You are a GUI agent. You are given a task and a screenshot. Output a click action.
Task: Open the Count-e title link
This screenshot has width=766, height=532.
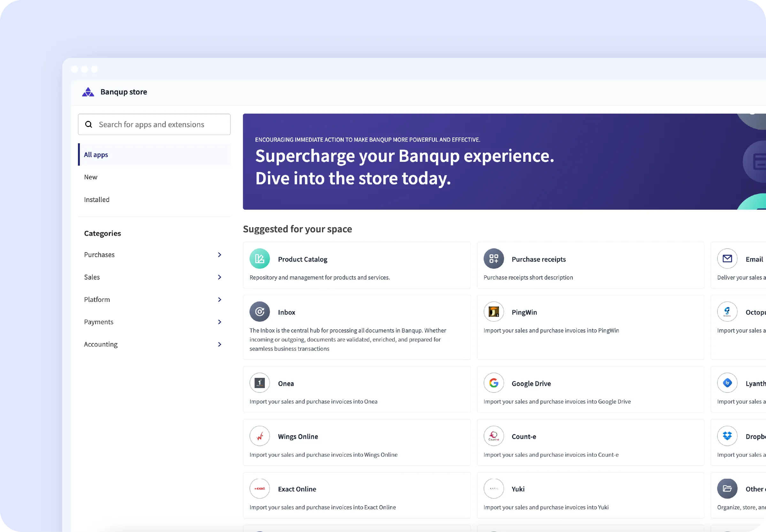(x=524, y=436)
